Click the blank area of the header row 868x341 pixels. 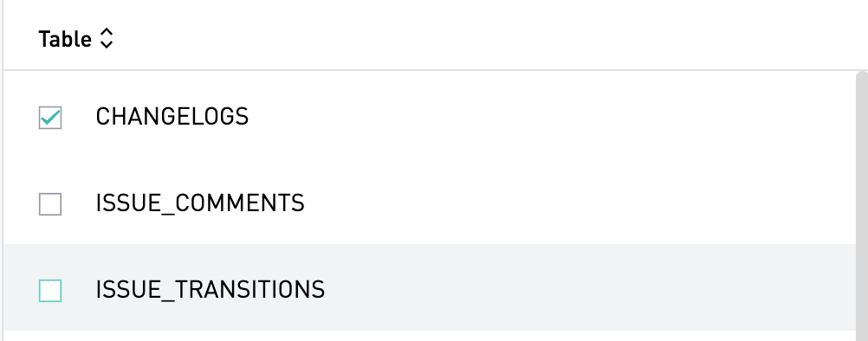(487, 36)
